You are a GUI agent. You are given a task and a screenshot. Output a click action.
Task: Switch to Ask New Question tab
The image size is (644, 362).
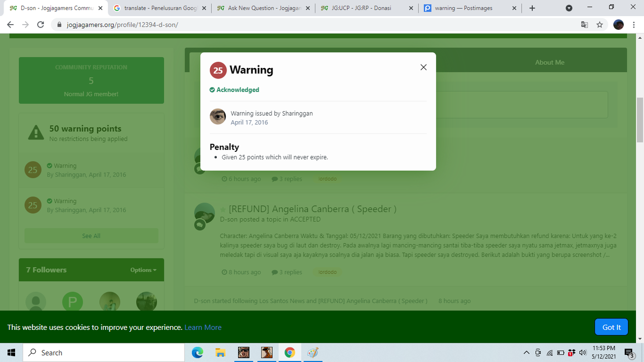tap(263, 8)
